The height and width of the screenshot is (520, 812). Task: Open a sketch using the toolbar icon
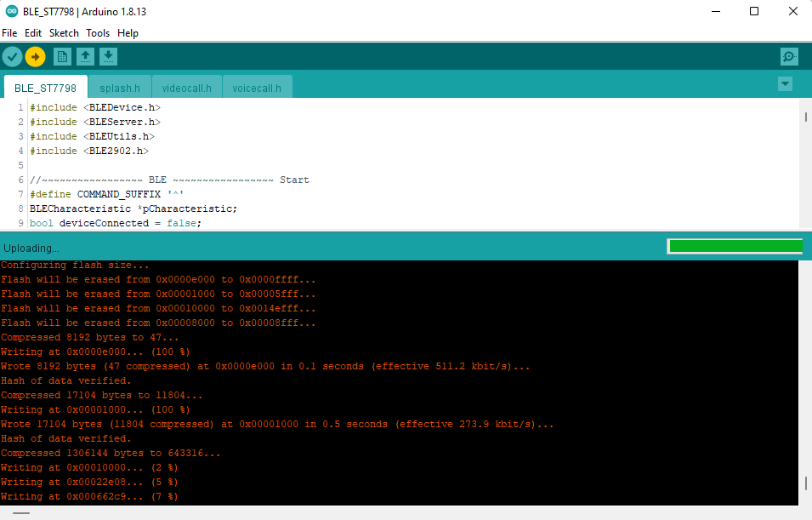[x=85, y=56]
